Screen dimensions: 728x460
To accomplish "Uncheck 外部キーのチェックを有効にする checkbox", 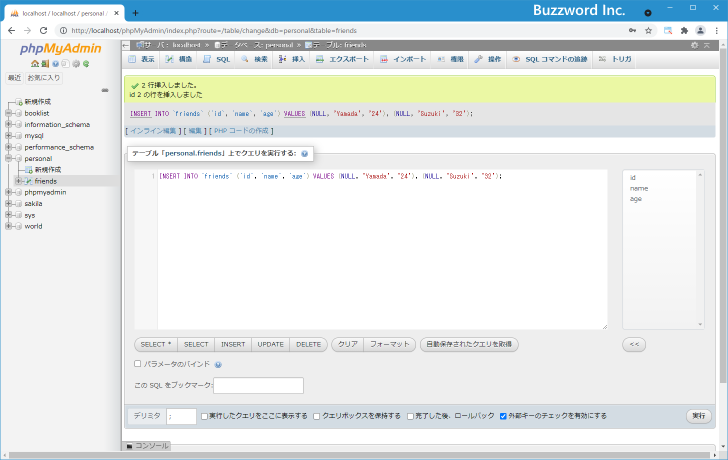I will tap(503, 416).
